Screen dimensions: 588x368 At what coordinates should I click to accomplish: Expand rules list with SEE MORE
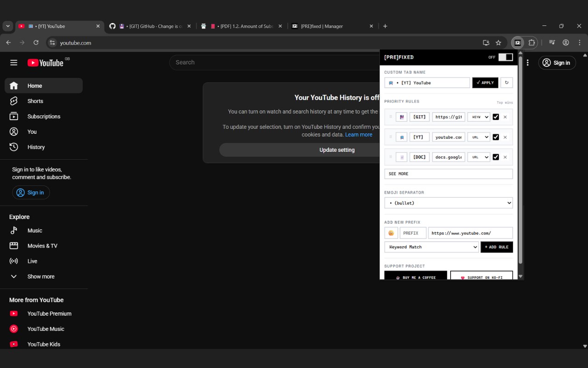pos(448,174)
